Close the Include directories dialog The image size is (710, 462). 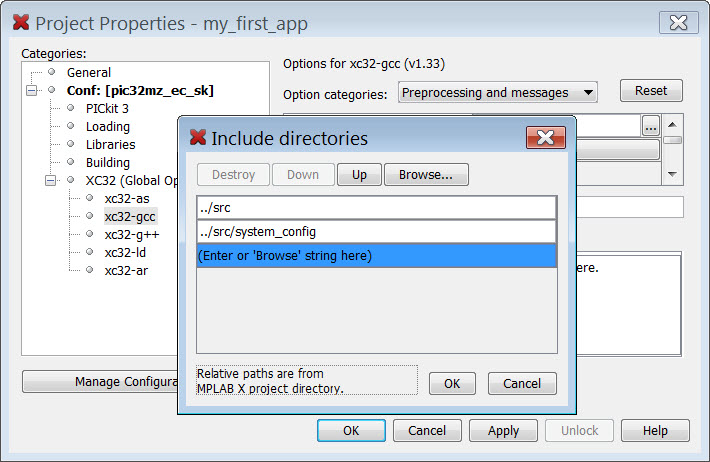[546, 138]
